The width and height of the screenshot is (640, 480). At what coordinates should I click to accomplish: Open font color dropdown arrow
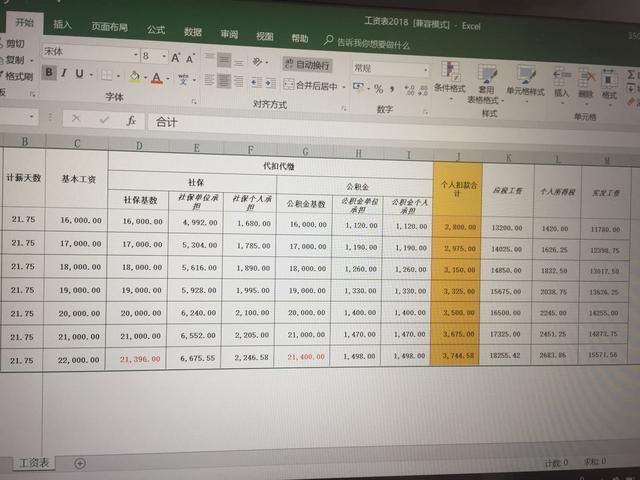click(167, 79)
